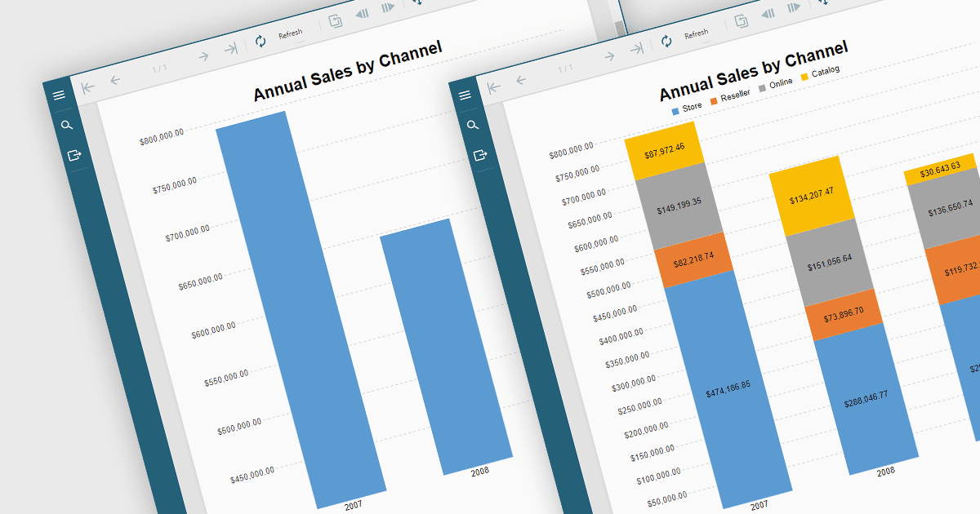Image resolution: width=980 pixels, height=514 pixels.
Task: Click the $73,896.70 Reseller segment
Action: [x=844, y=314]
